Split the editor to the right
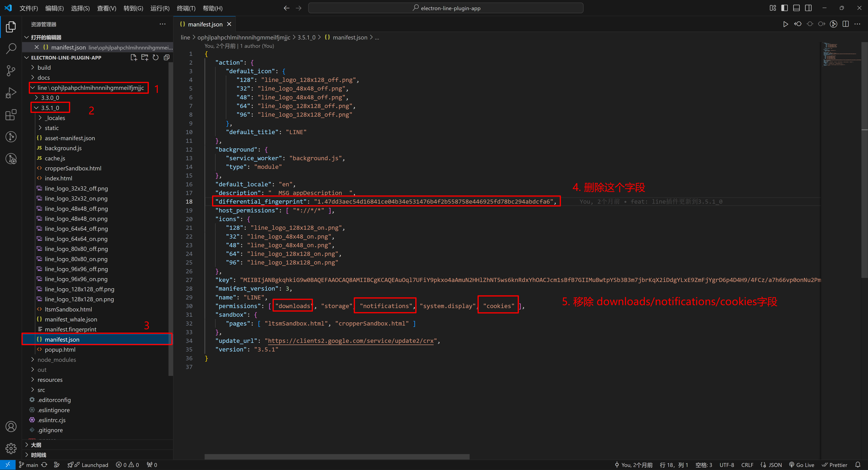The image size is (868, 470). [x=845, y=24]
